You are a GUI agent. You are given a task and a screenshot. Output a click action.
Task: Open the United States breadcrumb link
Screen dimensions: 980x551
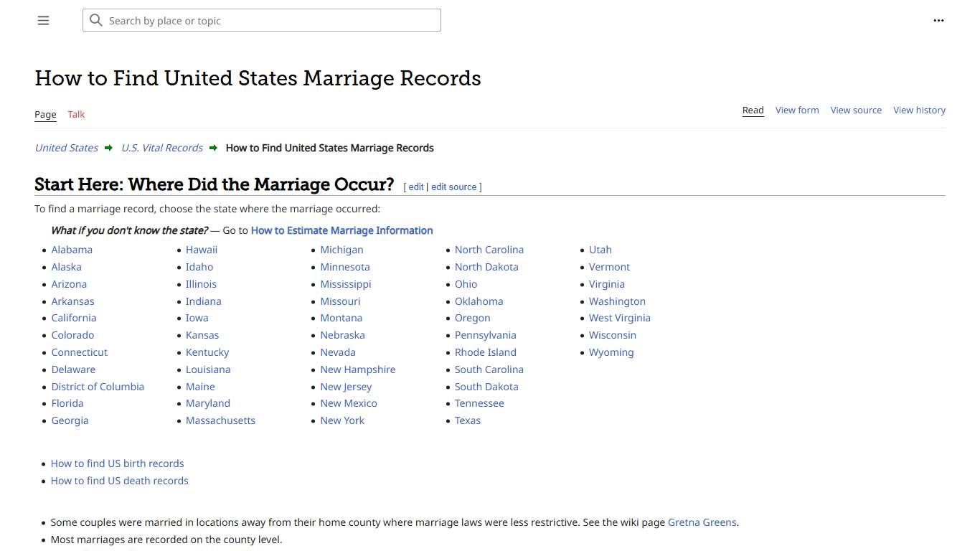pyautogui.click(x=66, y=148)
